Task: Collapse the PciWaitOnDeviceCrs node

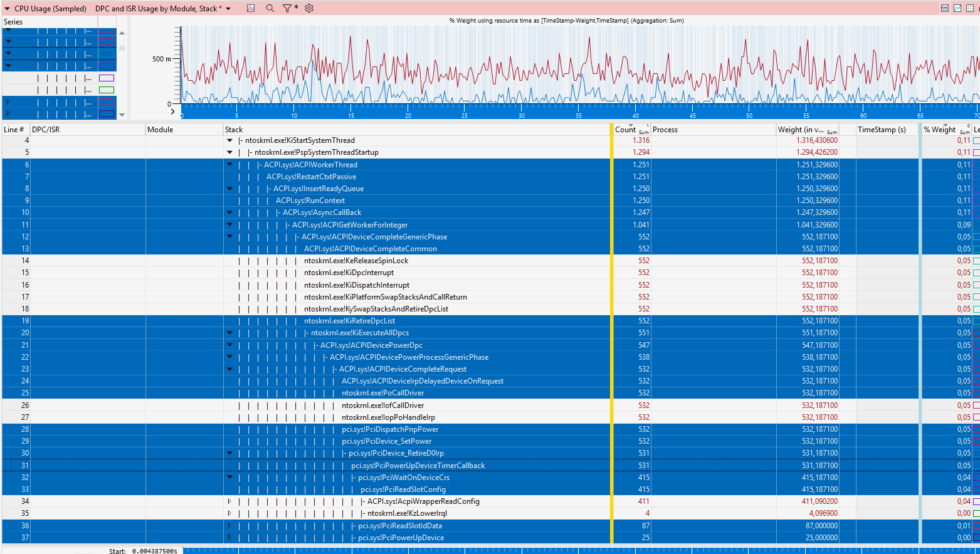Action: pyautogui.click(x=229, y=478)
